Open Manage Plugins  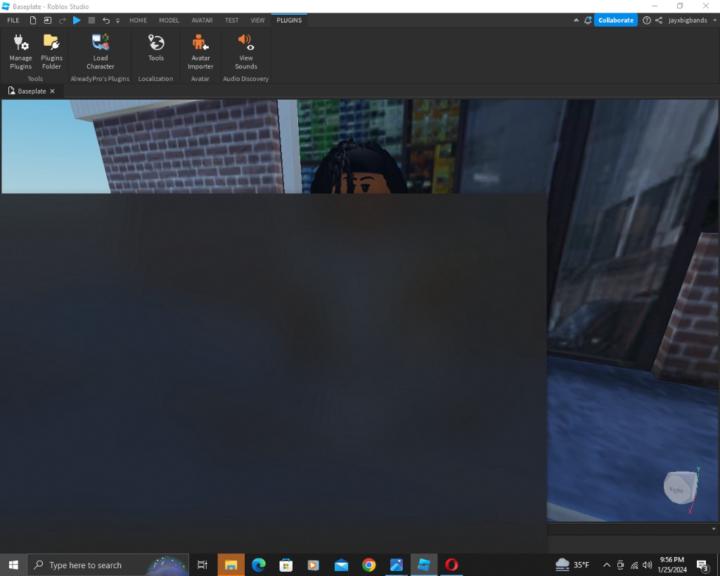click(21, 51)
